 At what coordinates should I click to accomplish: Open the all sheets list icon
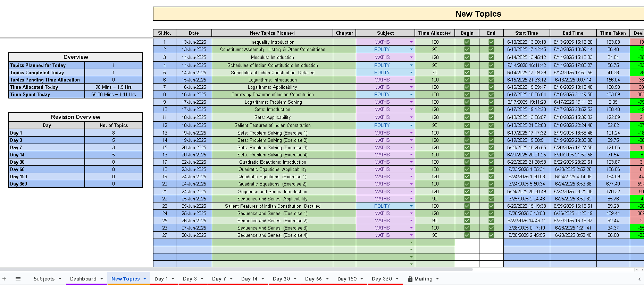pyautogui.click(x=18, y=279)
